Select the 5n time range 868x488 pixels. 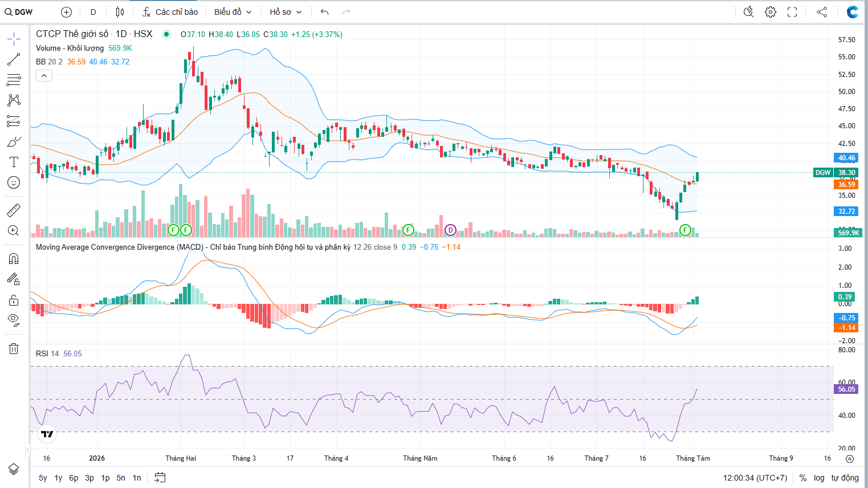click(121, 478)
